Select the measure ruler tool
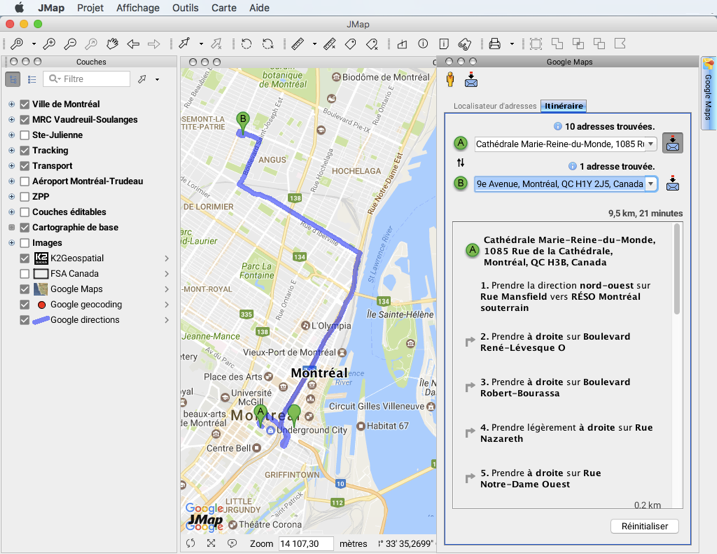Image resolution: width=717 pixels, height=554 pixels. 298,44
